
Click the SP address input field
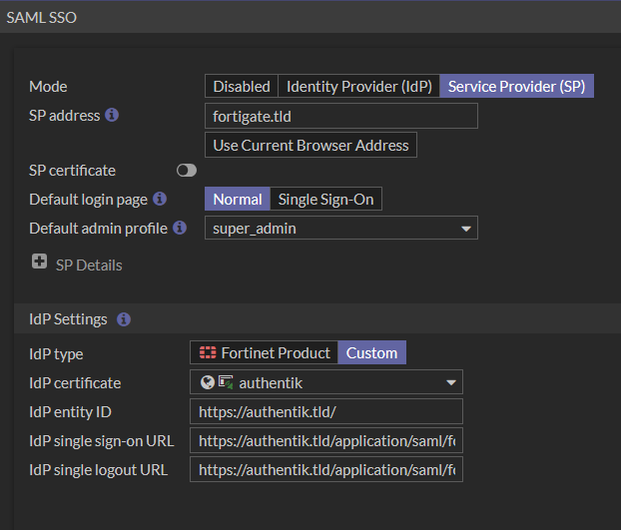click(340, 116)
